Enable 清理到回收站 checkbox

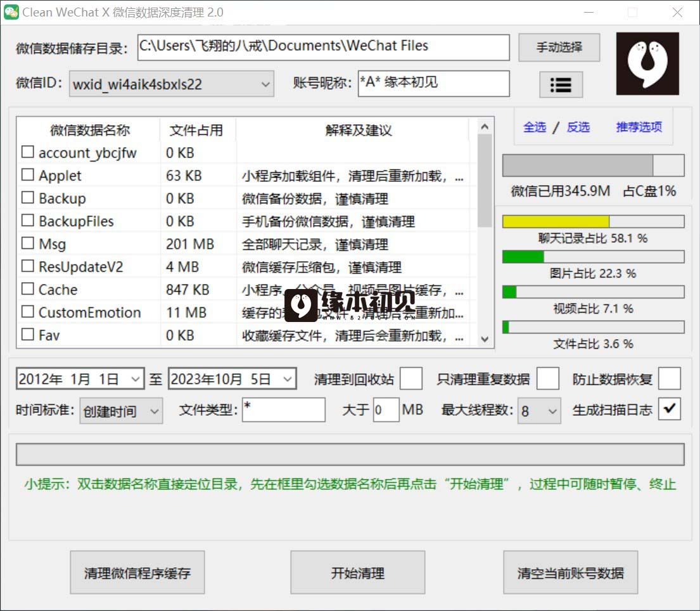point(411,379)
